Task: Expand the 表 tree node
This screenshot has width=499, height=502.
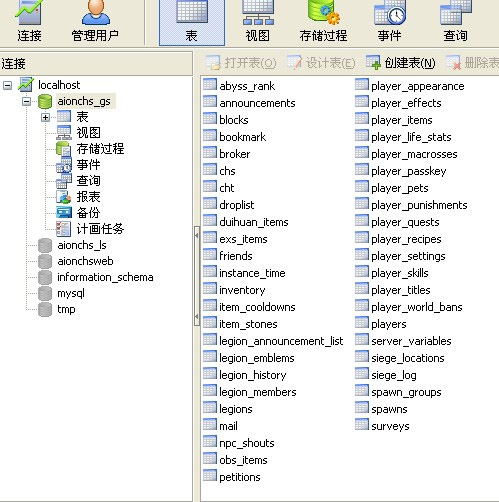Action: (45, 117)
